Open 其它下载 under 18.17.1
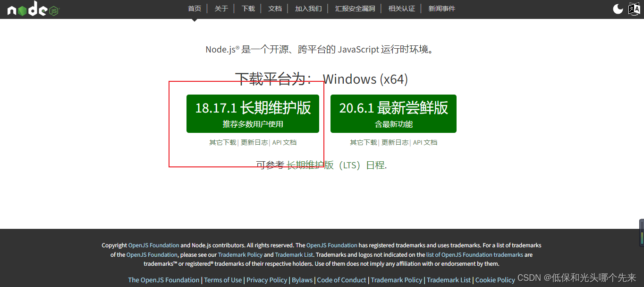 pos(223,142)
